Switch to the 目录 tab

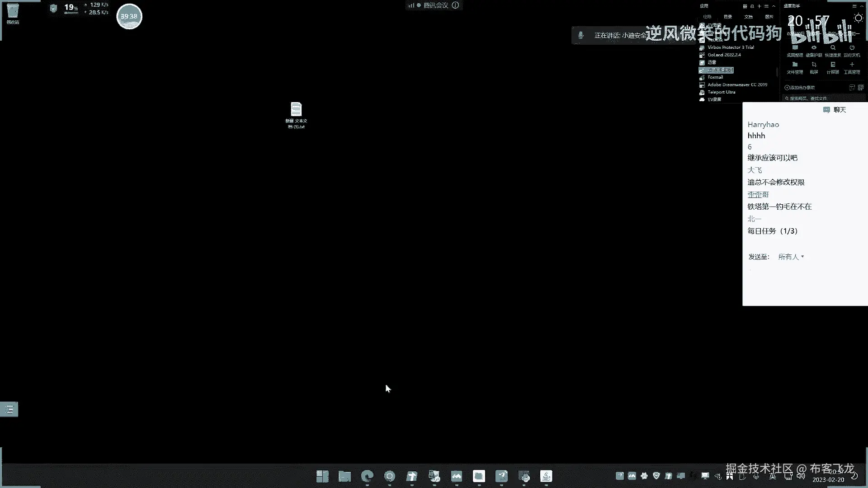728,17
